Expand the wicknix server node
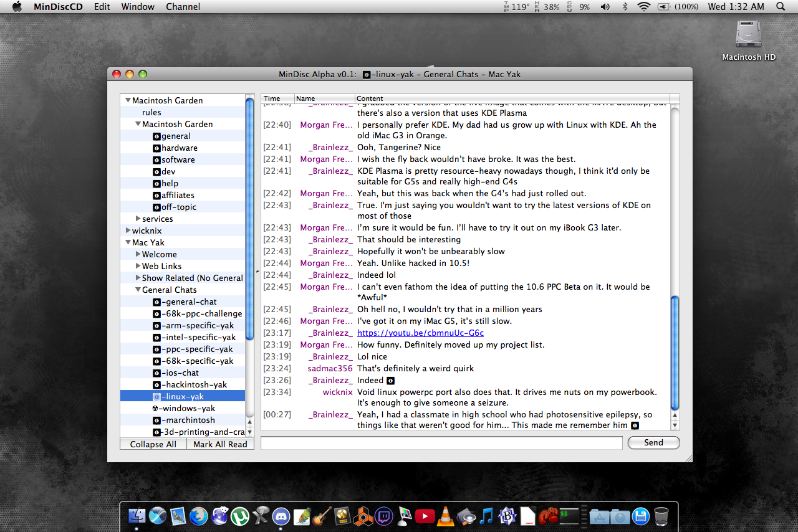 [128, 230]
